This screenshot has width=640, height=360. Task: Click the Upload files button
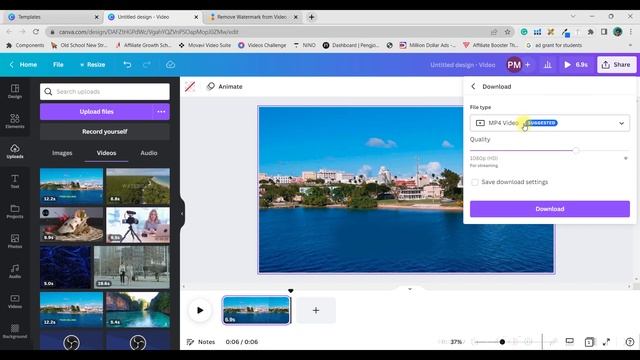coord(97,111)
